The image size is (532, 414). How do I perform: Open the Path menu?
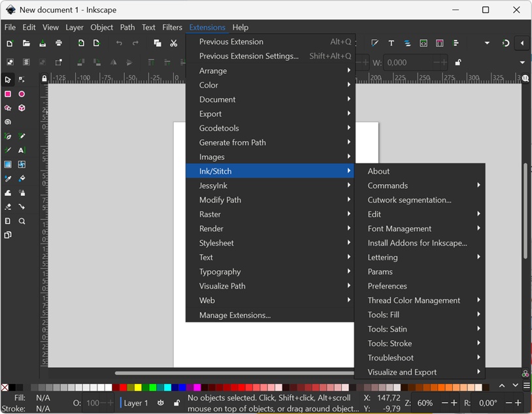click(x=127, y=27)
